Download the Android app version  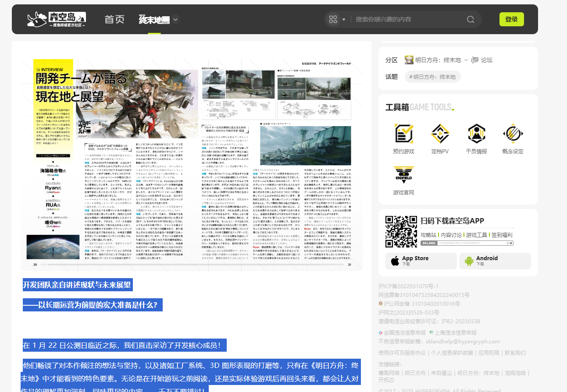(495, 261)
